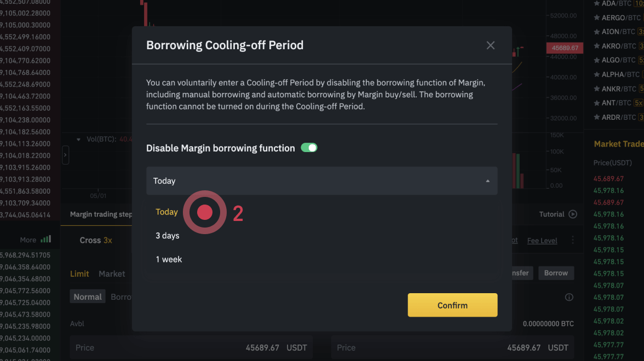Star the ANT/BTC pair

[597, 103]
